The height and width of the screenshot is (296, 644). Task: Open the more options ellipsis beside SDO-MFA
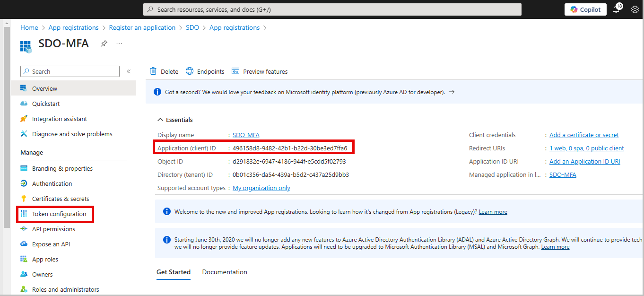tap(119, 44)
